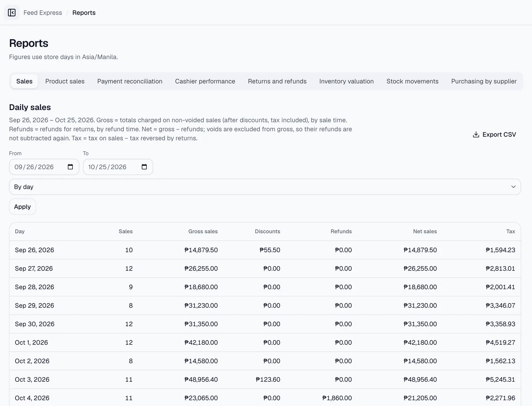Open the To date calendar picker icon
532x406 pixels.
144,167
